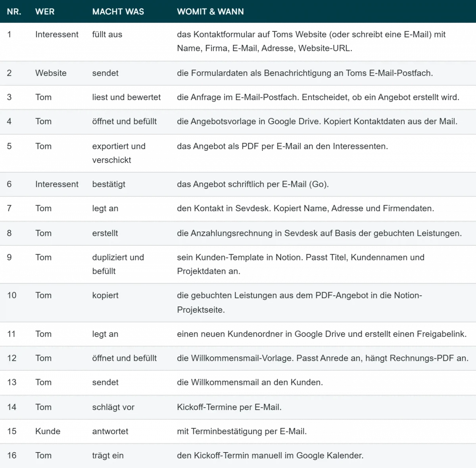The image size is (476, 468).
Task: Click 'legt an' in row 7
Action: tap(105, 208)
